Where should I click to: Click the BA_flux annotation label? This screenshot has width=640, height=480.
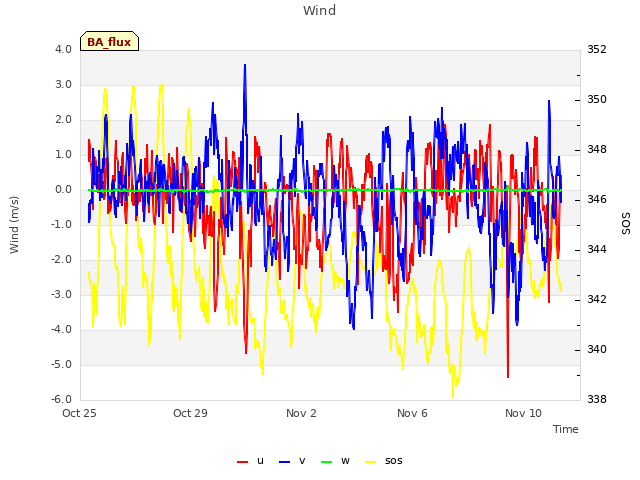pyautogui.click(x=109, y=42)
